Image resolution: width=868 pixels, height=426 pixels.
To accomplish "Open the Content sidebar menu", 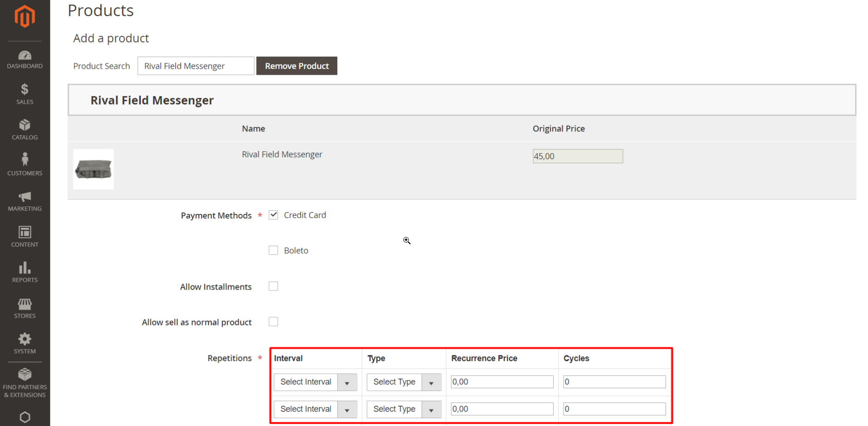I will 25,237.
